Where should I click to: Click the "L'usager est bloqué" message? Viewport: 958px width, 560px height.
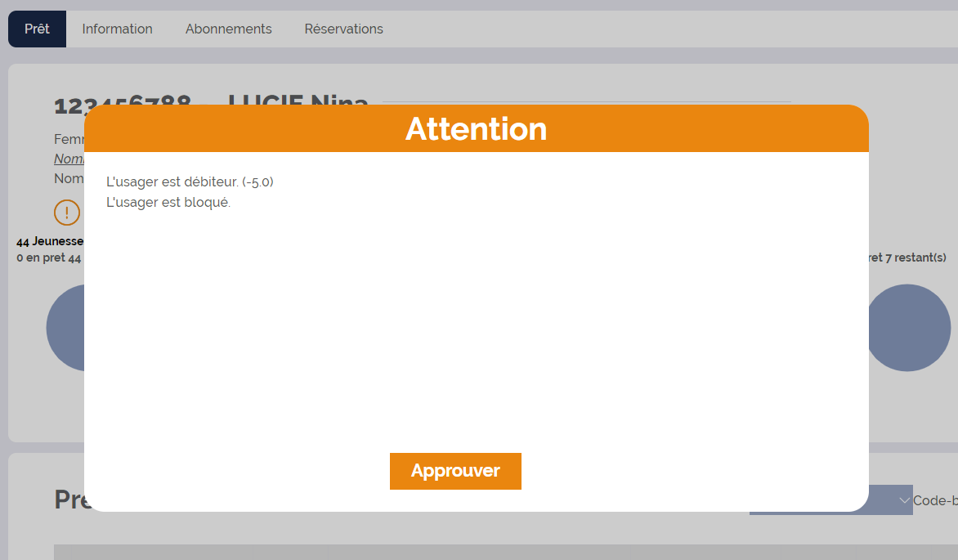(x=168, y=202)
